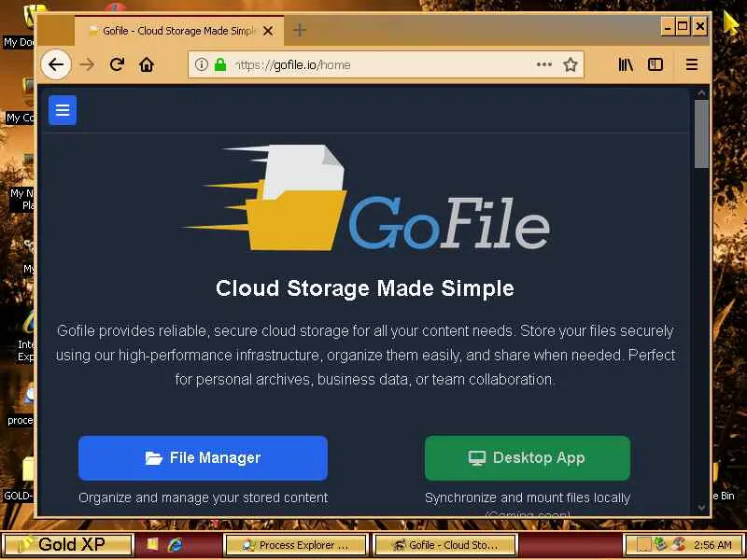The height and width of the screenshot is (560, 747).
Task: Show site information icon in address bar
Action: (202, 64)
